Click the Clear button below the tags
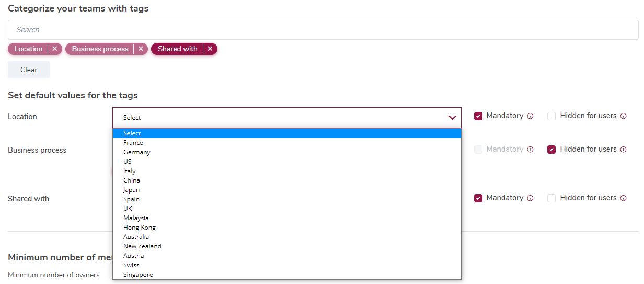 [x=29, y=70]
